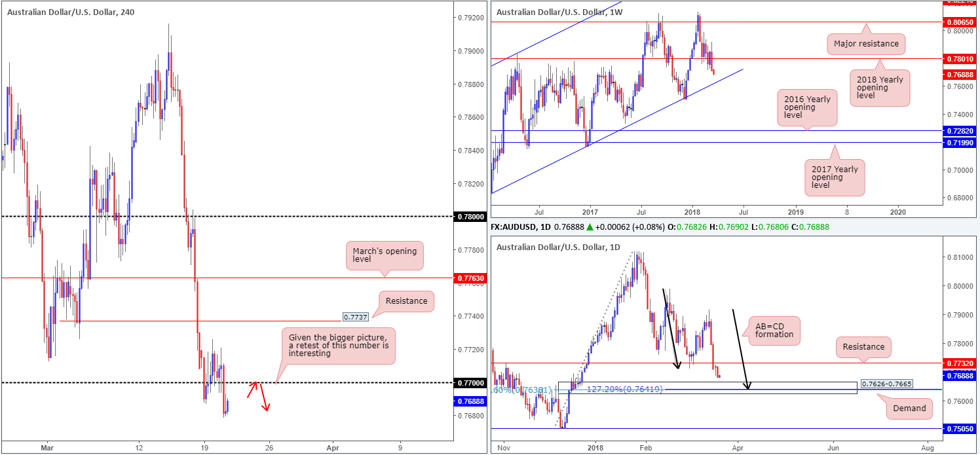Click the Resistance callout on daily chart
This screenshot has width=980, height=455.
click(x=863, y=347)
